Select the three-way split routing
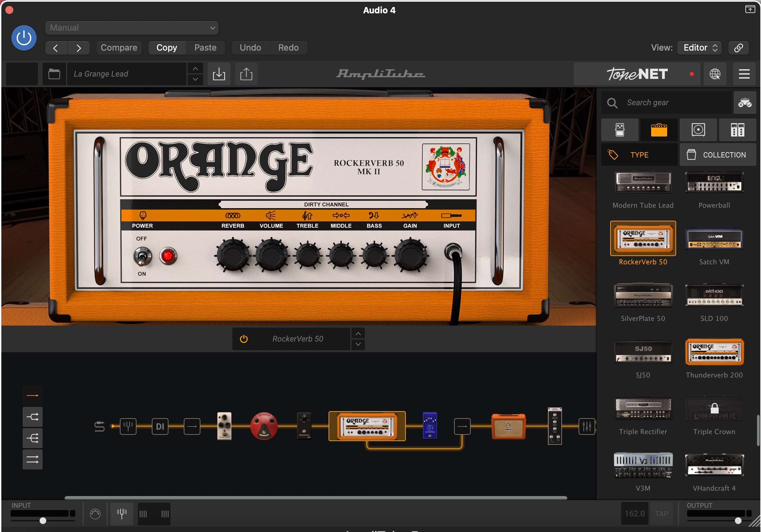Viewport: 761px width, 532px height. (33, 438)
